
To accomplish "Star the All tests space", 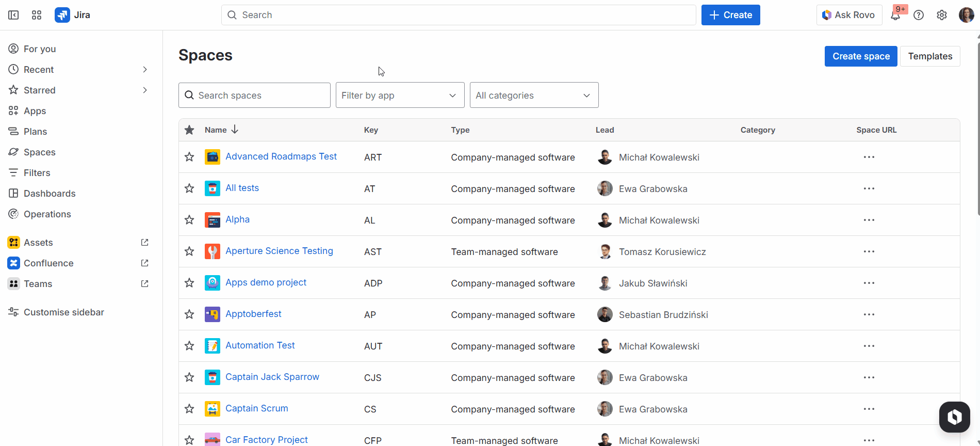I will tap(189, 188).
